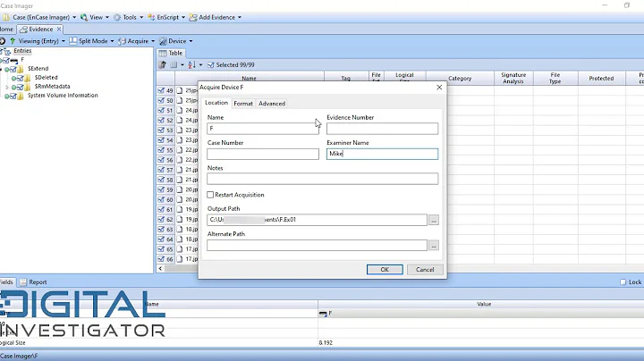Close the Evidence tab
The width and height of the screenshot is (644, 361).
pos(59,29)
